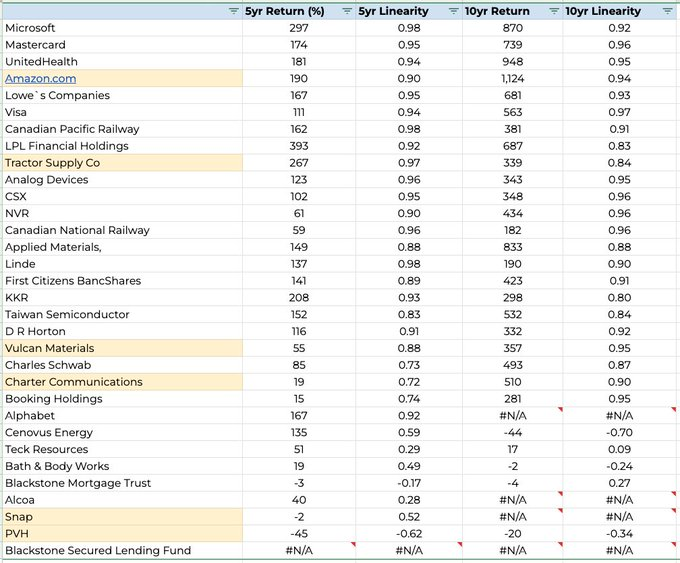Select the Blackstone Mortgage Trust cell
Screen dimensions: 680x563
[122, 483]
